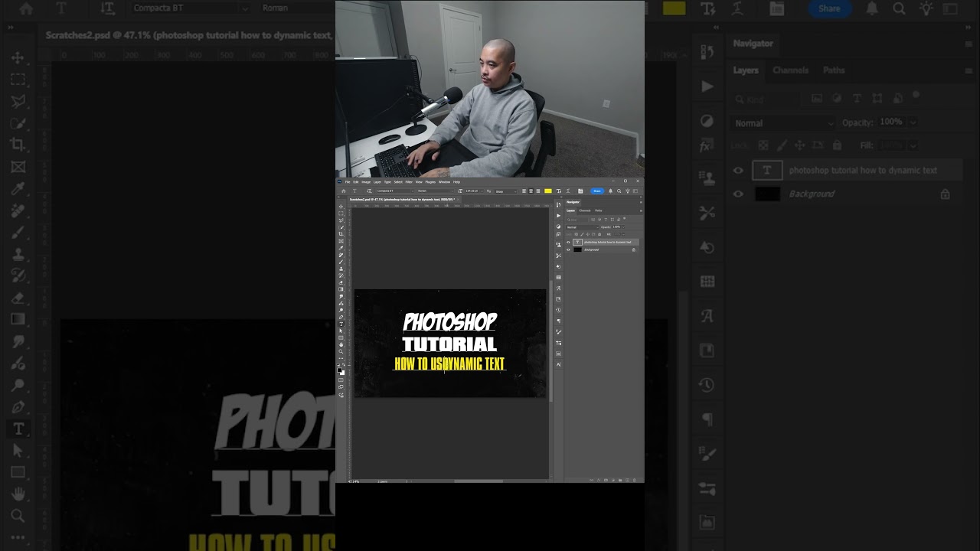Click the Scratches2.psd document tab in the dimmed backdrop

pos(188,35)
